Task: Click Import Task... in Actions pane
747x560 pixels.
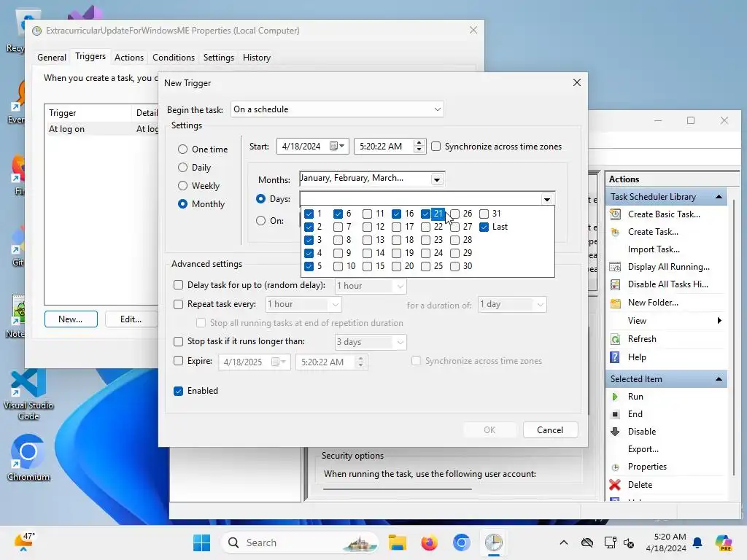Action: click(654, 249)
